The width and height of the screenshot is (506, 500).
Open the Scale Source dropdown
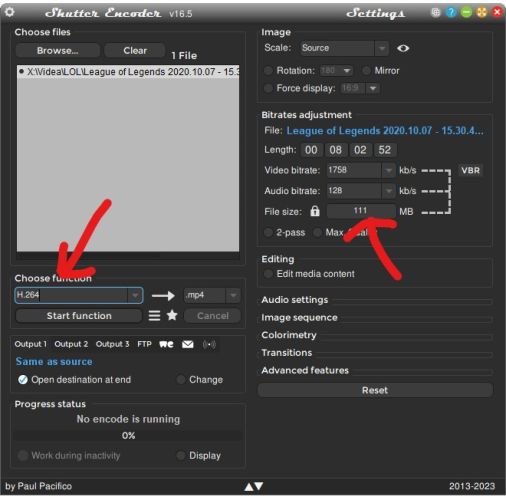pyautogui.click(x=344, y=48)
